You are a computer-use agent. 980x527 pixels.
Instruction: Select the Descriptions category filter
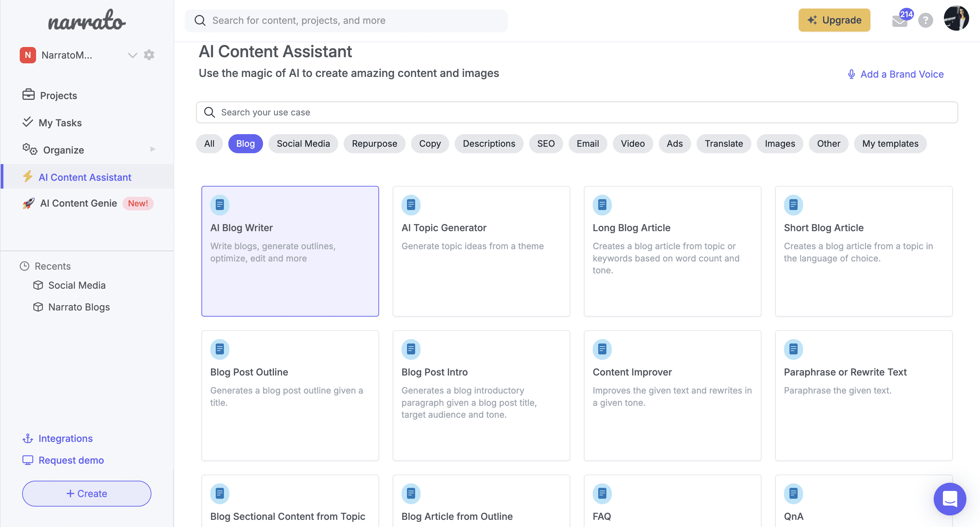tap(489, 143)
